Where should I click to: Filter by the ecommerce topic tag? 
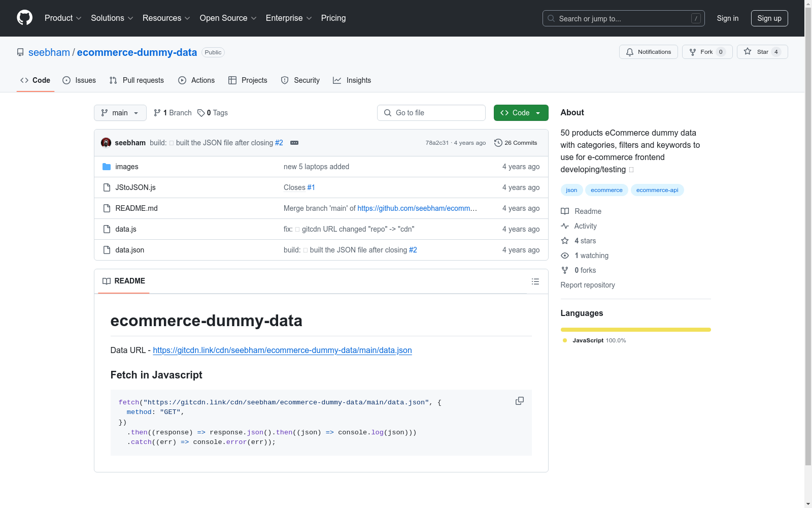[606, 190]
